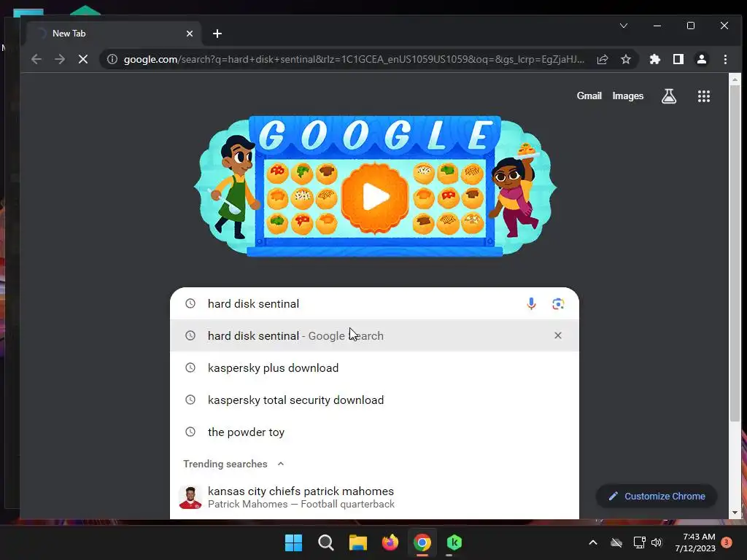
Task: Select 'kaspersky total security download' suggestion
Action: pos(374,400)
